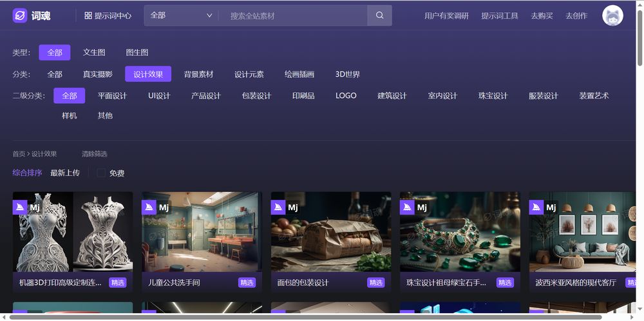This screenshot has width=644, height=321.
Task: Select 全部 in 二级分类 row
Action: coord(70,96)
